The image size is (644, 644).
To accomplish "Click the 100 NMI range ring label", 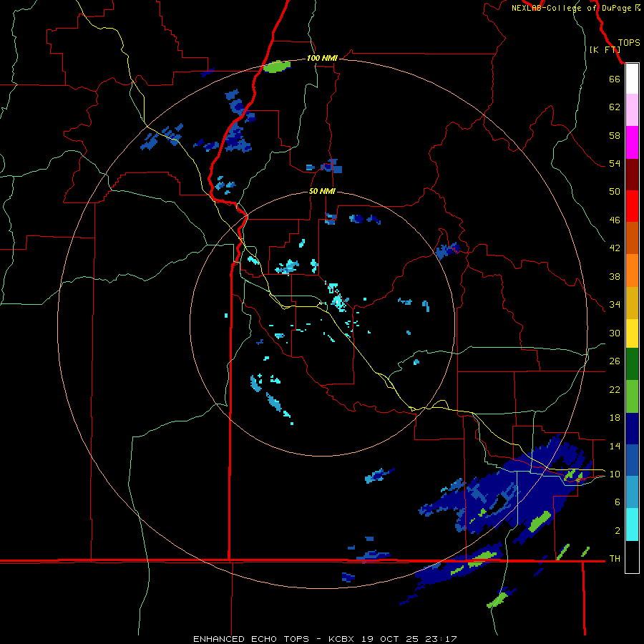I will [x=322, y=58].
